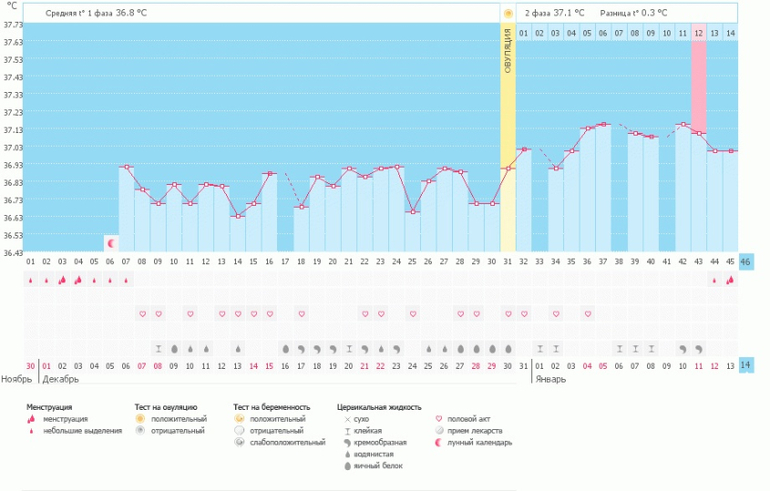Screen dimensions: 770x491
Task: Click the 'Ноябрь' month label
Action: [16, 379]
